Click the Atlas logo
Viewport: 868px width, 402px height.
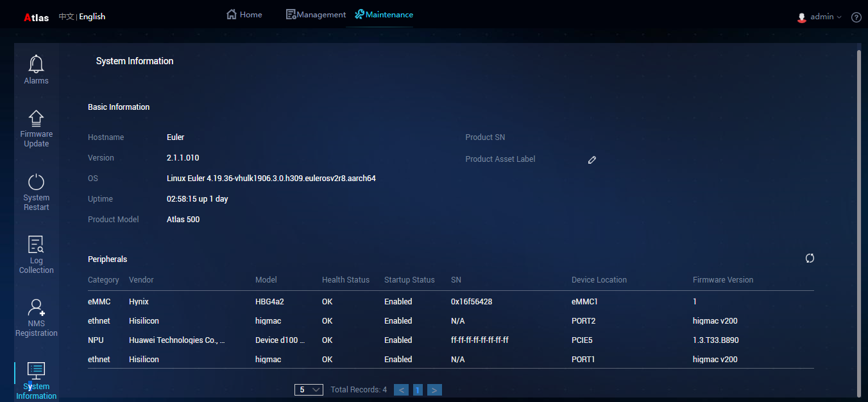[x=37, y=17]
